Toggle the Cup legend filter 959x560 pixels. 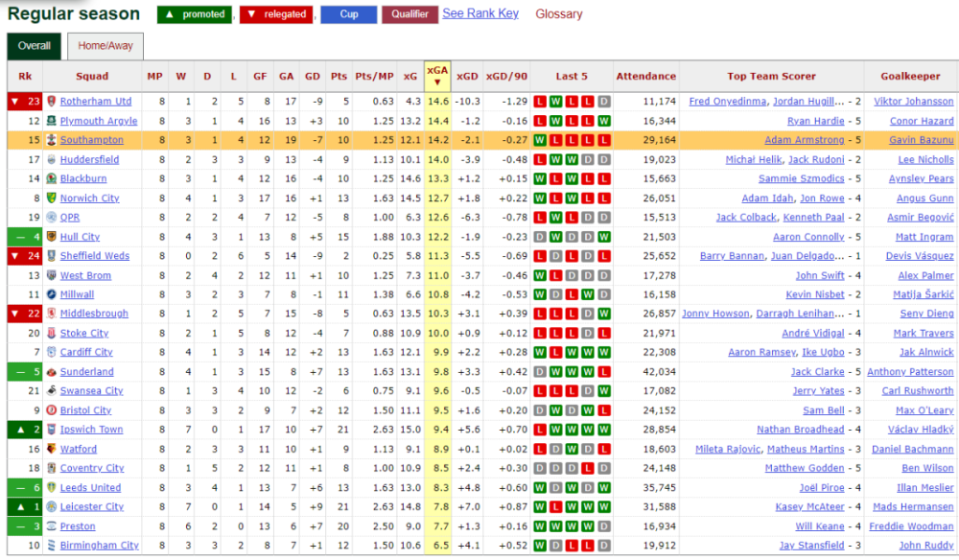[x=348, y=14]
